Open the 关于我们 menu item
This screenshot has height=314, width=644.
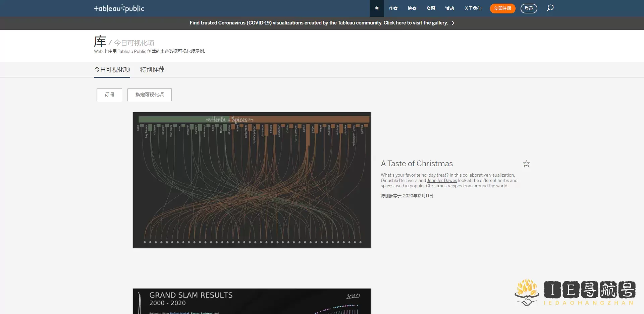pos(472,8)
